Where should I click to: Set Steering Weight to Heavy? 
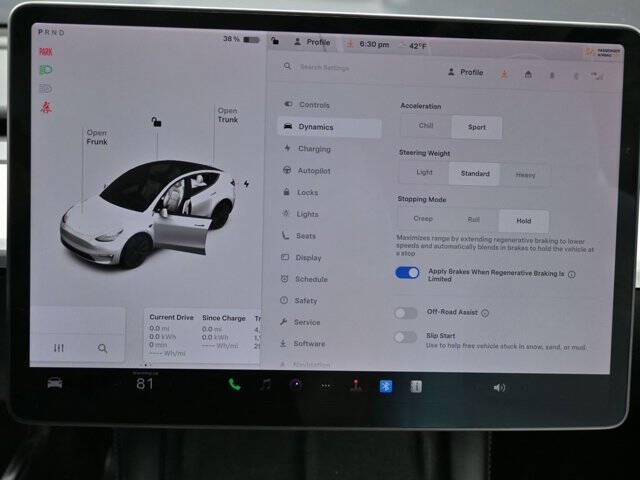[525, 175]
